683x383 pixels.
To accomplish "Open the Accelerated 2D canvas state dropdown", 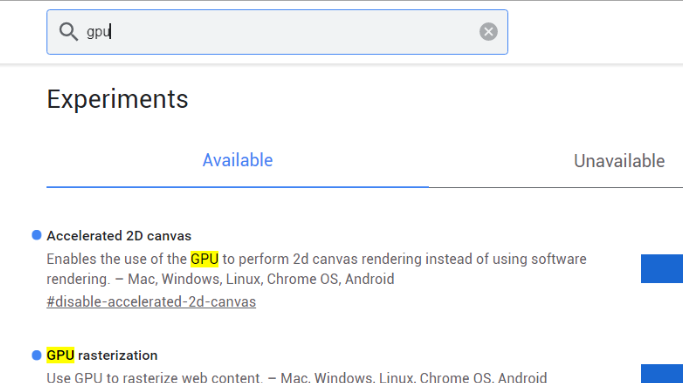I will pos(662,268).
